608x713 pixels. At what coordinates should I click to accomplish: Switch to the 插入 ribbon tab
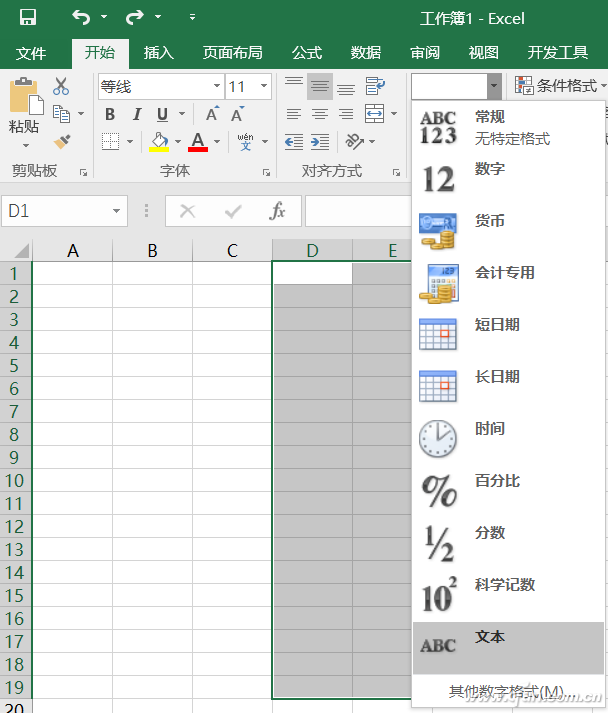(159, 53)
